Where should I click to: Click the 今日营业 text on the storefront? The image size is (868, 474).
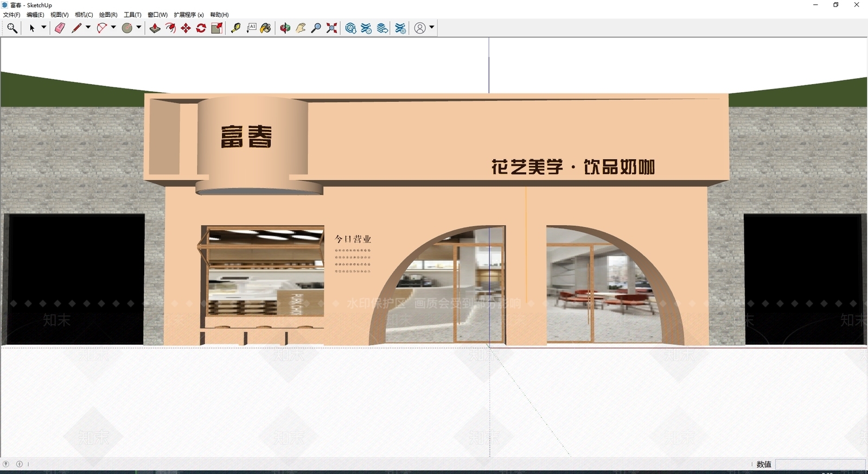(353, 239)
